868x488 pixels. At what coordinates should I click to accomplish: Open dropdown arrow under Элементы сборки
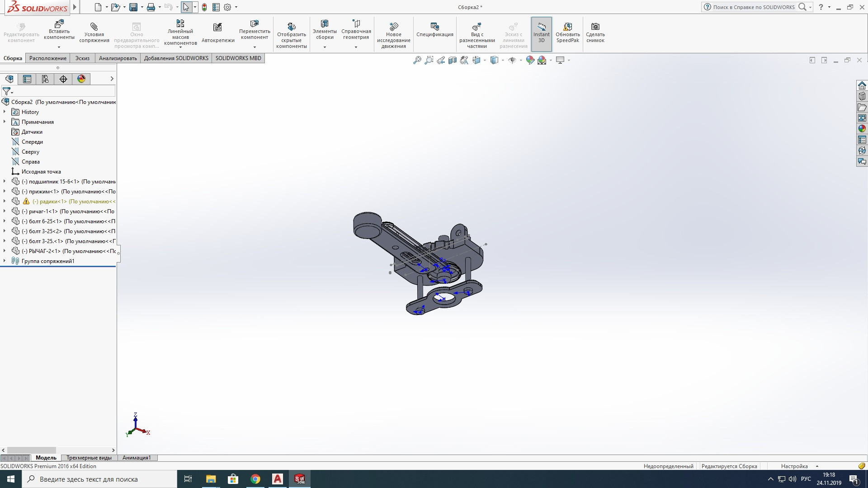coord(325,47)
